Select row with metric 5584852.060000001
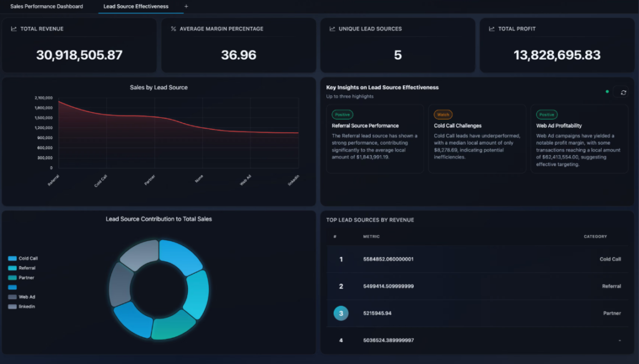 coord(477,259)
